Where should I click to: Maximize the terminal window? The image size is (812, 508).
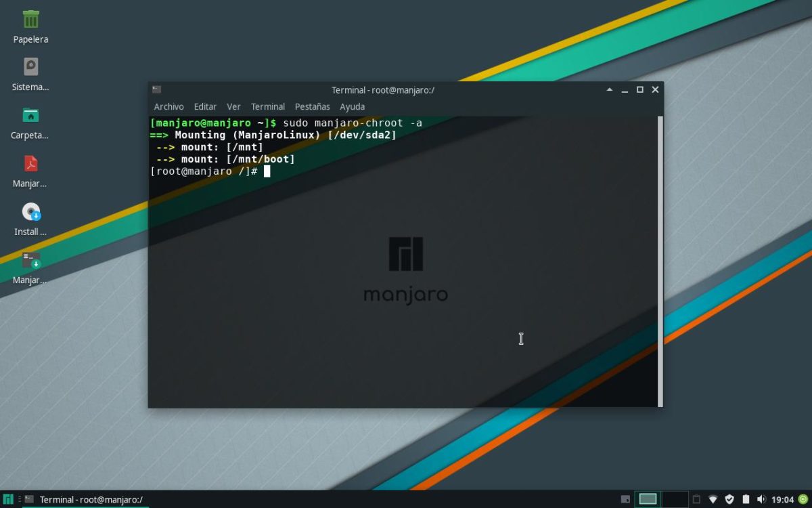click(x=639, y=89)
